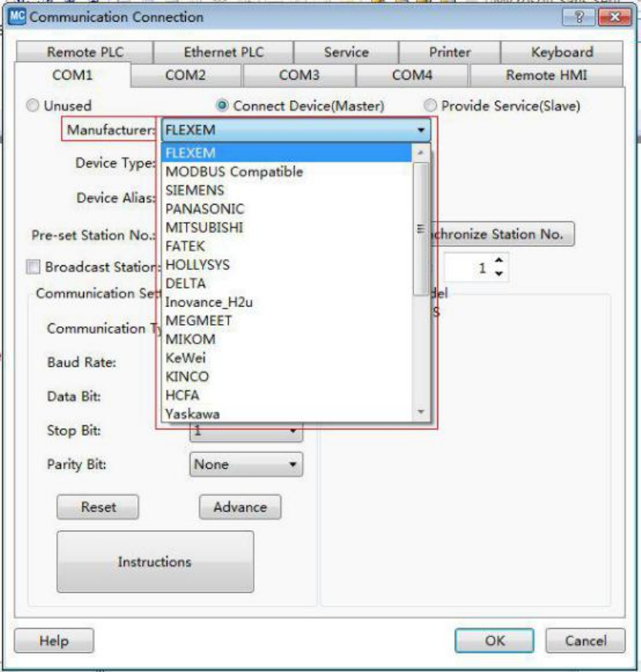The width and height of the screenshot is (641, 672).
Task: Click the Advance button
Action: (x=240, y=507)
